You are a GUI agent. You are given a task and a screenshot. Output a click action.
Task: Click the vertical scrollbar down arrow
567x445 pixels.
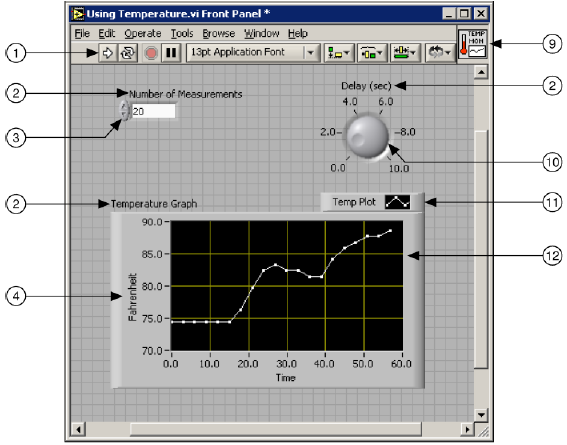pyautogui.click(x=481, y=415)
